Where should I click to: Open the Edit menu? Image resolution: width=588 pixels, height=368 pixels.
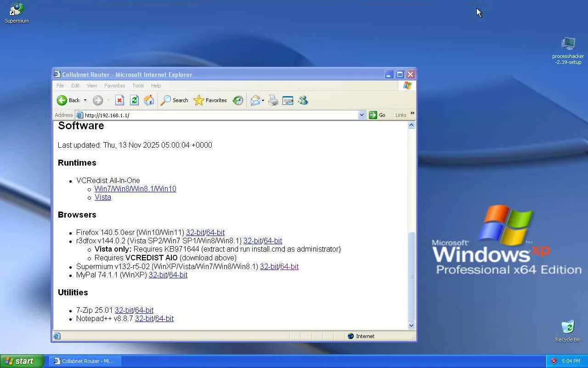tap(75, 86)
